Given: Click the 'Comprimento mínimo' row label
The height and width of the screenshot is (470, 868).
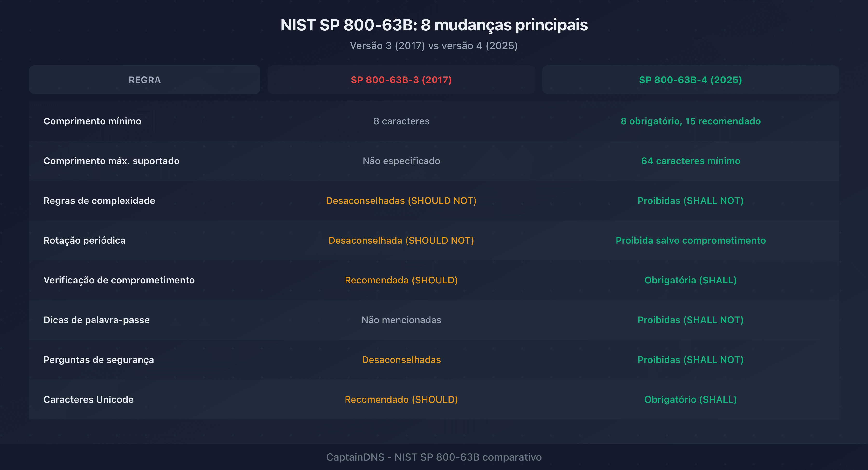Looking at the screenshot, I should 92,121.
